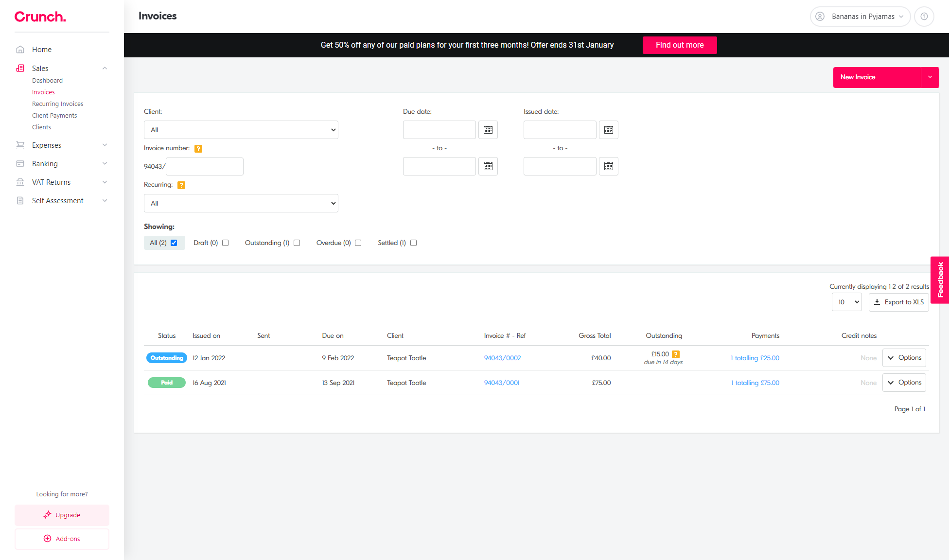Expand the New Invoice arrow dropdown

coord(930,77)
